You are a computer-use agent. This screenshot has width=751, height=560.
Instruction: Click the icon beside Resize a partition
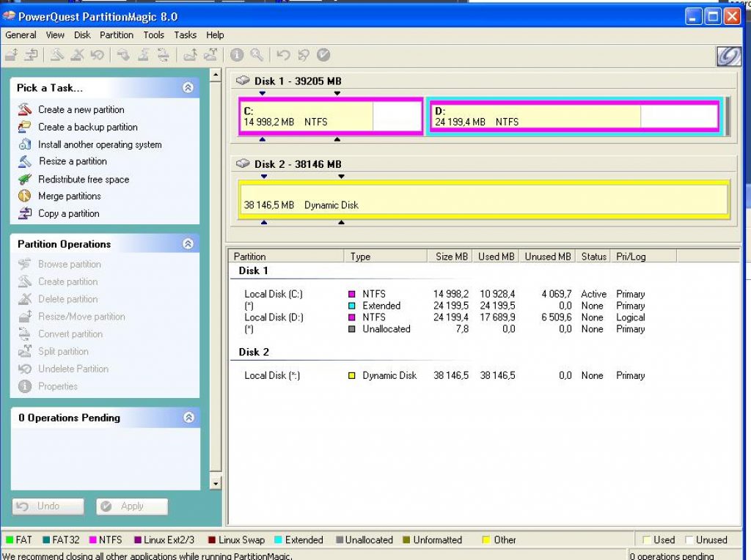[x=25, y=161]
